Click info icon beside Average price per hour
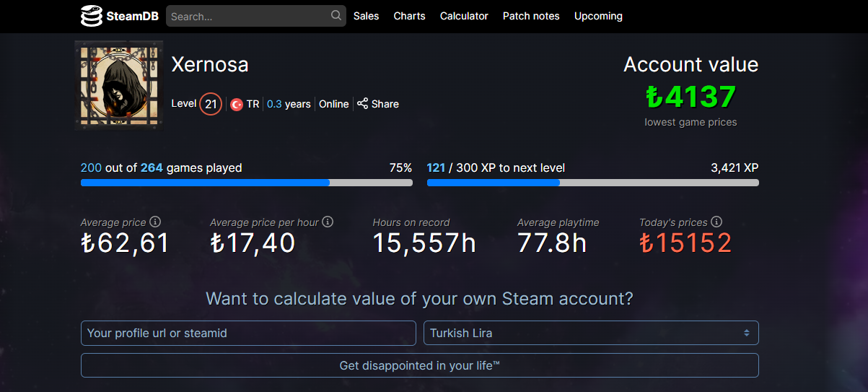This screenshot has height=392, width=868. point(328,222)
